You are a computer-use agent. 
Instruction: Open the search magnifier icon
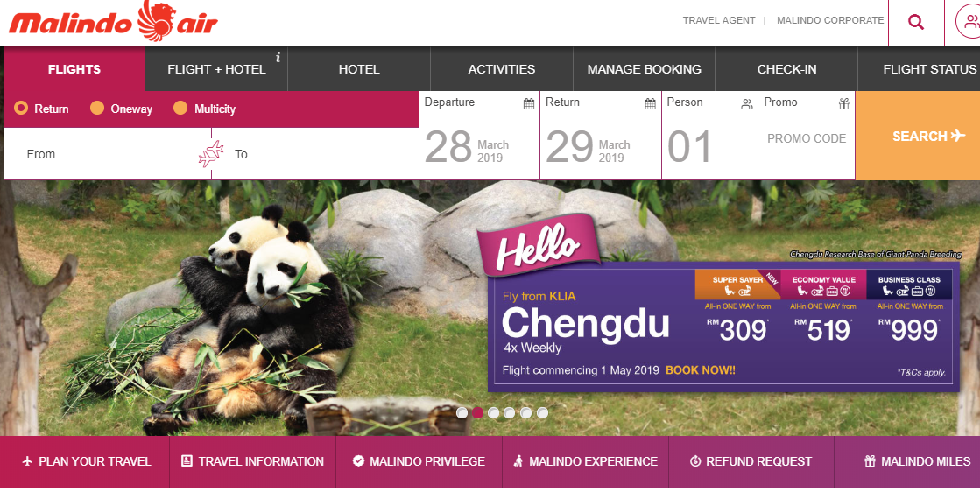pyautogui.click(x=915, y=23)
